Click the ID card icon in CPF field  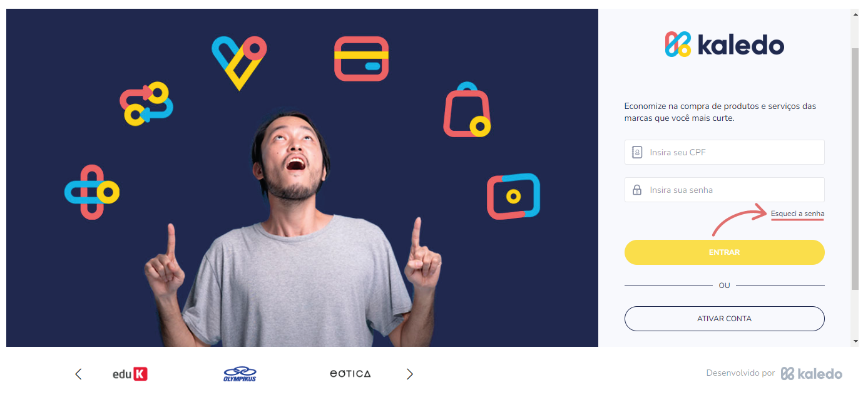(637, 152)
